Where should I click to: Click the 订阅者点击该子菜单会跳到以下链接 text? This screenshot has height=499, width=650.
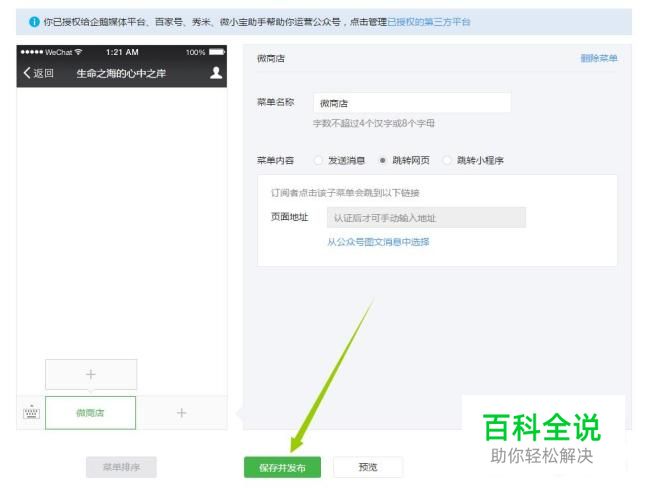pos(345,193)
